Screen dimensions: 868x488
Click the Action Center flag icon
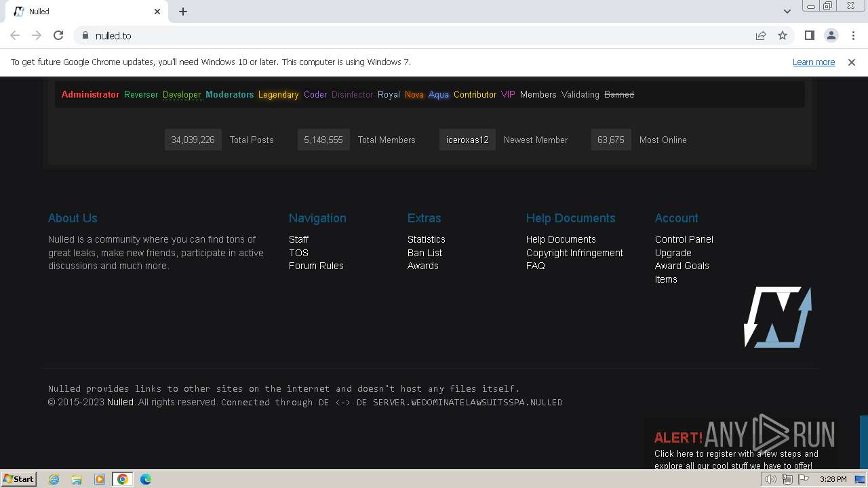pos(804,479)
